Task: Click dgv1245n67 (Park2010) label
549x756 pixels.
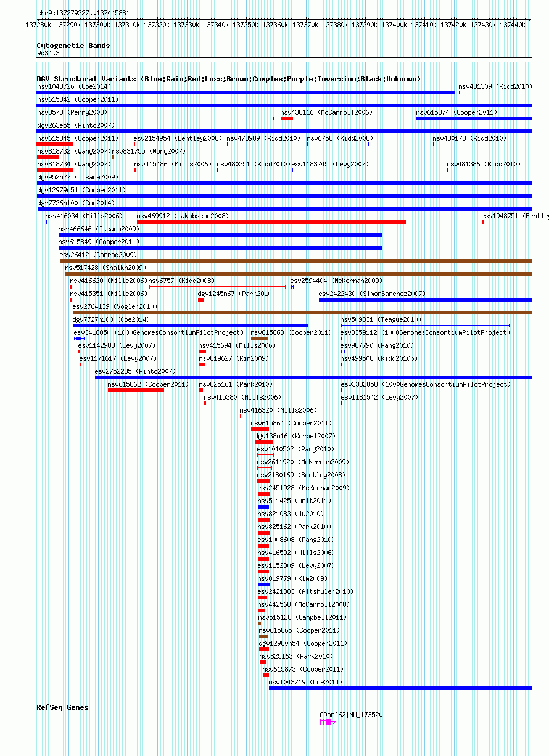Action: pyautogui.click(x=236, y=294)
